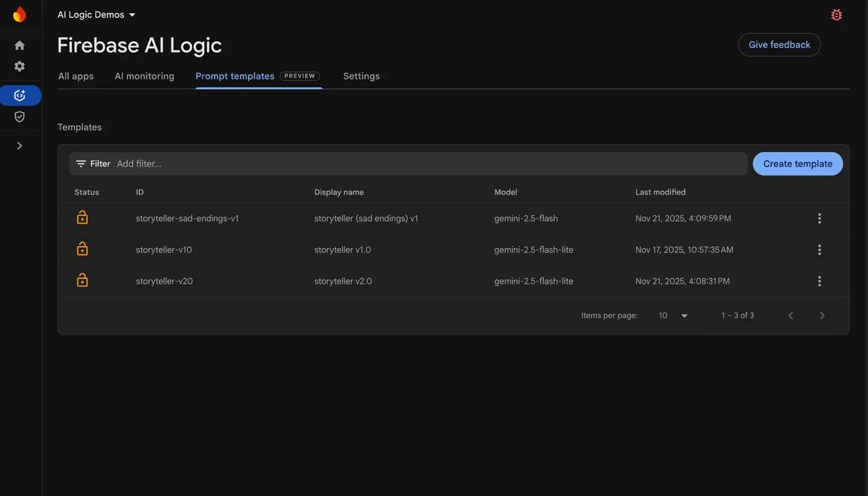This screenshot has height=496, width=868.
Task: Click the red bug debug icon
Action: [x=835, y=14]
